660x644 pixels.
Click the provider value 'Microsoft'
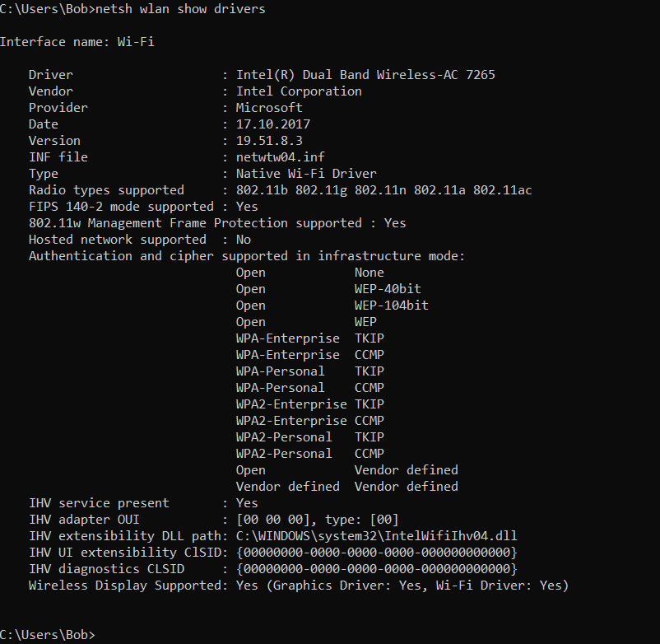269,108
